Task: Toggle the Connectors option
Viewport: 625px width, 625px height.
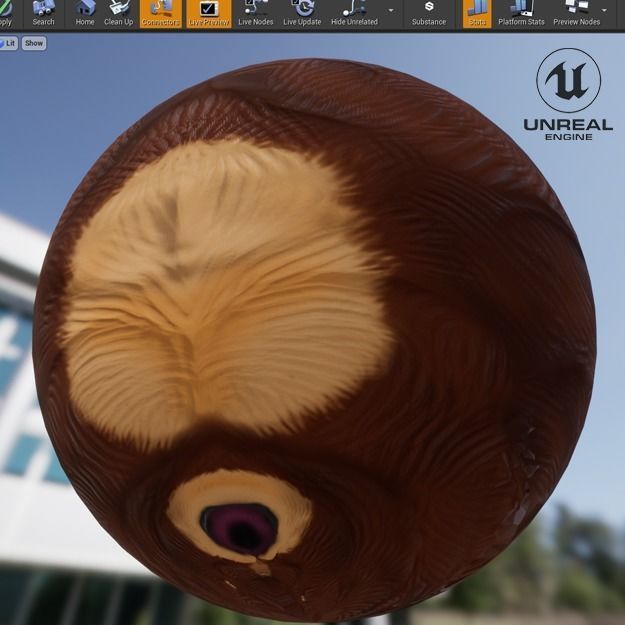Action: 161,14
